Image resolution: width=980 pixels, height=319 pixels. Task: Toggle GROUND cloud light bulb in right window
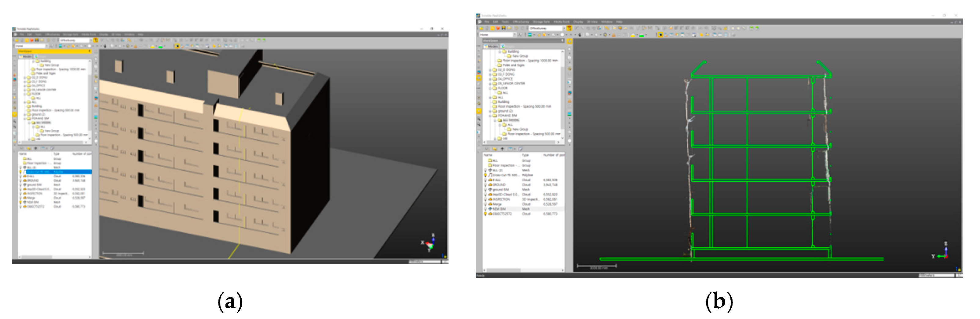pyautogui.click(x=485, y=185)
